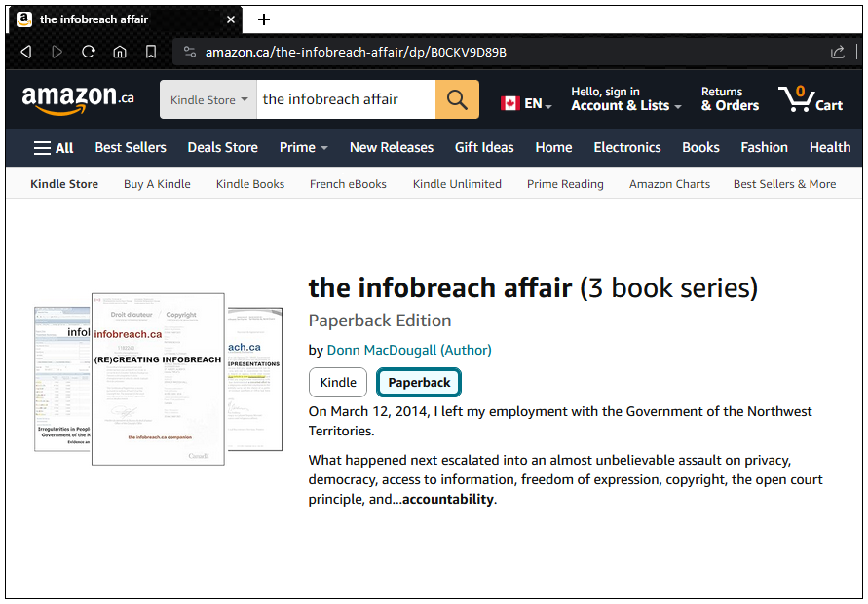Close the infobreach affair tab
Screen dimensions: 868x604
click(231, 19)
